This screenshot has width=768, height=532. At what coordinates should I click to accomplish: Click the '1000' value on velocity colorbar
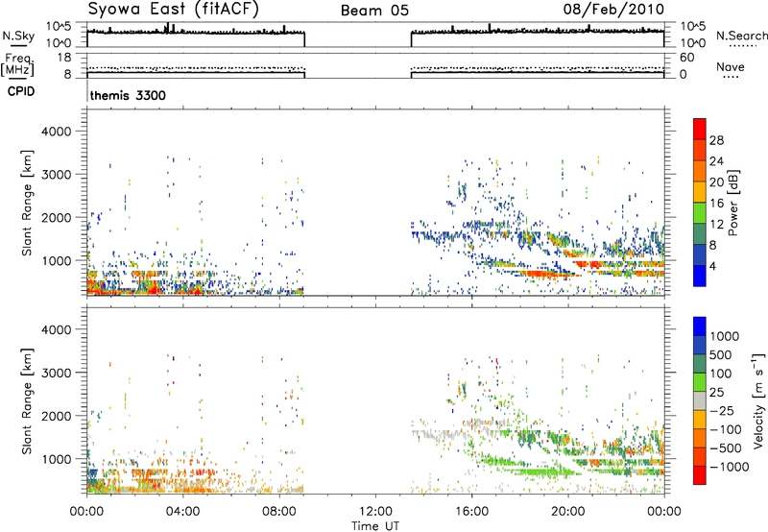tap(724, 336)
